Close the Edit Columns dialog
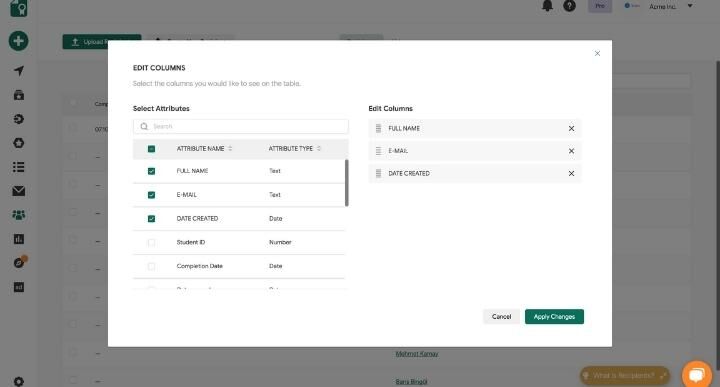The image size is (720, 387). pyautogui.click(x=597, y=53)
